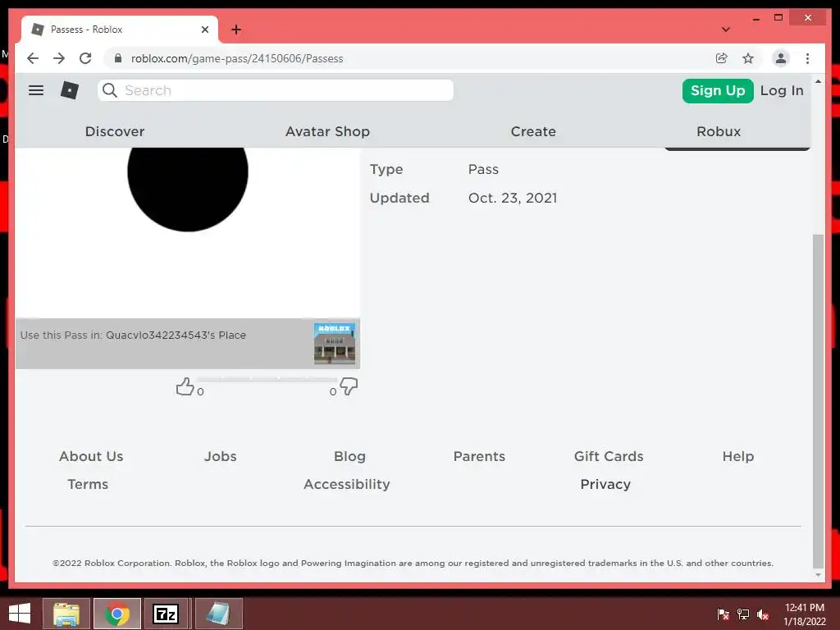The image size is (840, 630).
Task: Open the About Us footer link
Action: (x=91, y=456)
